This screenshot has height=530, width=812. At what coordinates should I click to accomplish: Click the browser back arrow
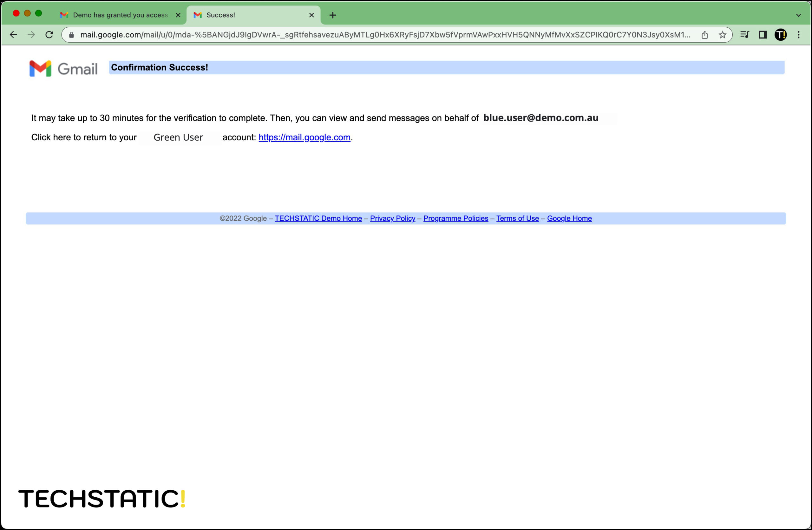[13, 35]
